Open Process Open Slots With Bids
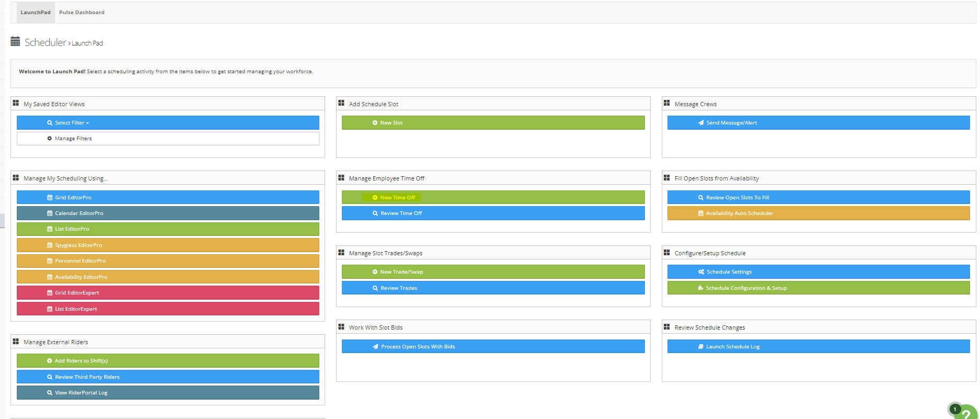Viewport: 980px width, 419px height. click(x=493, y=347)
